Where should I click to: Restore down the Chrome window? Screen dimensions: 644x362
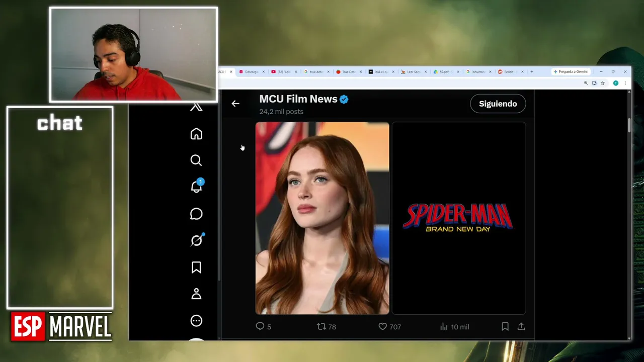tap(613, 72)
